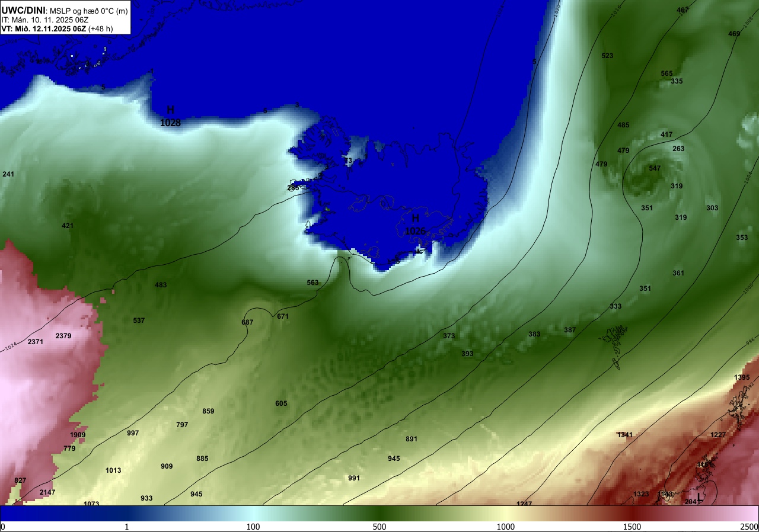Click the '991' height value
Screen dimensions: 759x532
pos(354,478)
